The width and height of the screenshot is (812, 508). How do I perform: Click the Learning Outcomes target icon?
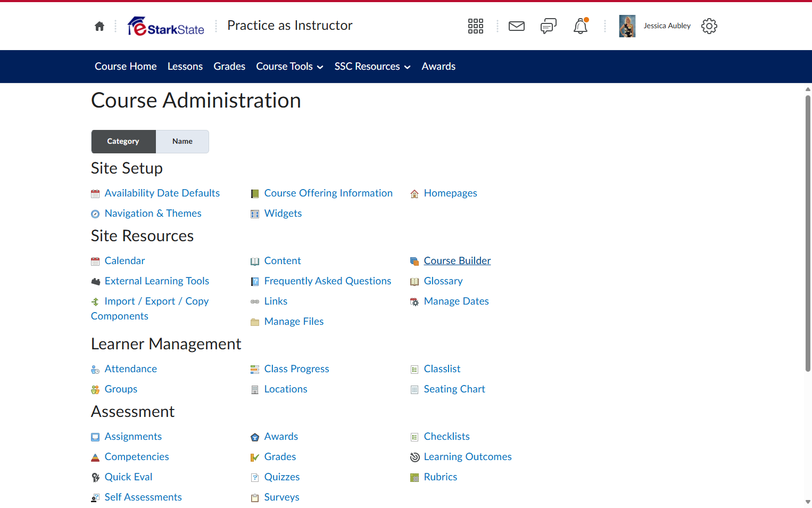click(415, 457)
